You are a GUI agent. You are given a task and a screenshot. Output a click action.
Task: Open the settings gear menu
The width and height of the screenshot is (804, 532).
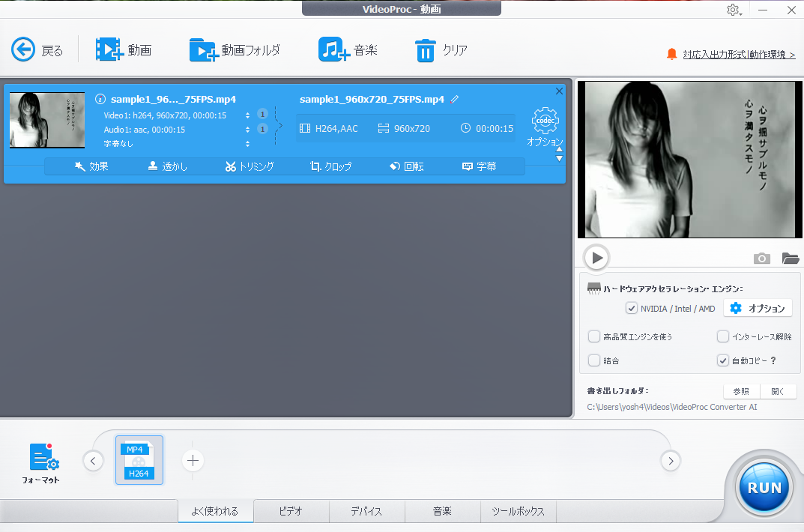(734, 10)
